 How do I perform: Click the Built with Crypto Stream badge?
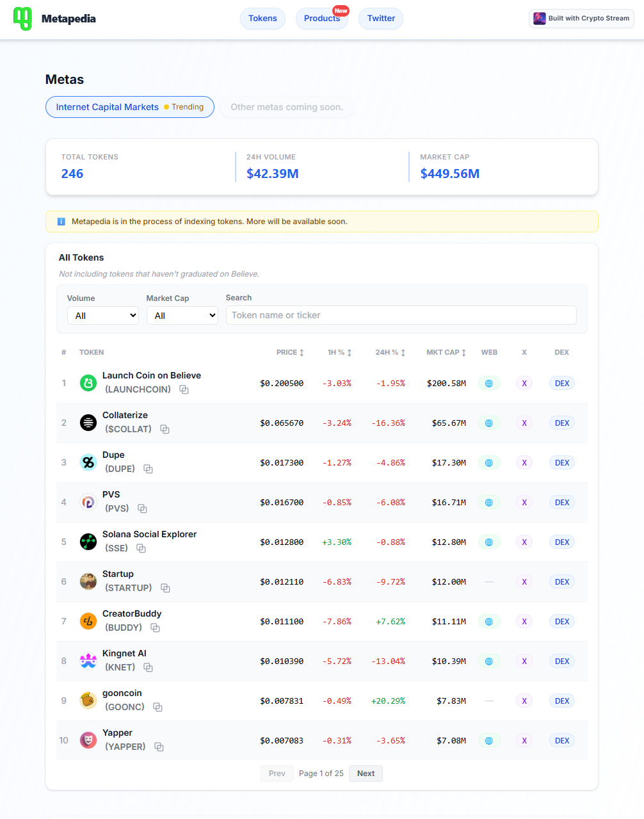click(x=581, y=19)
